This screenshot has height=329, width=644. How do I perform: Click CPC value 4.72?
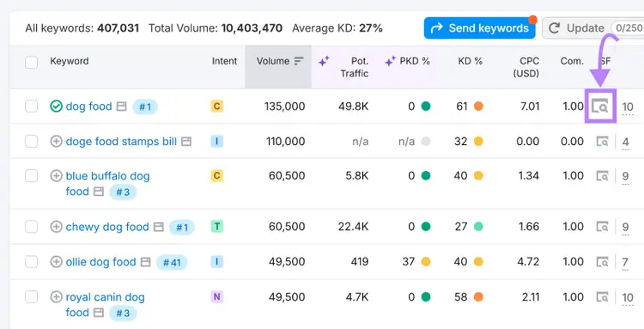tap(529, 262)
